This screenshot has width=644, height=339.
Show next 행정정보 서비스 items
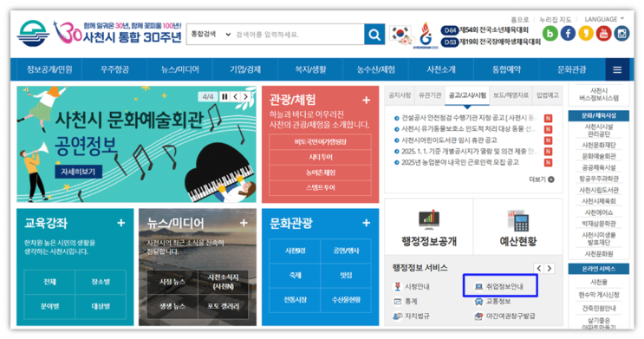(x=550, y=268)
